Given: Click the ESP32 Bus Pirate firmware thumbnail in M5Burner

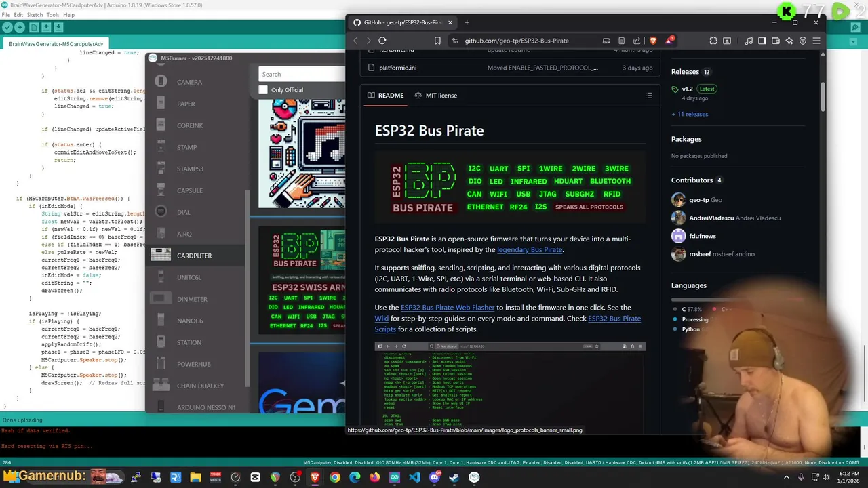Looking at the screenshot, I should (302, 280).
